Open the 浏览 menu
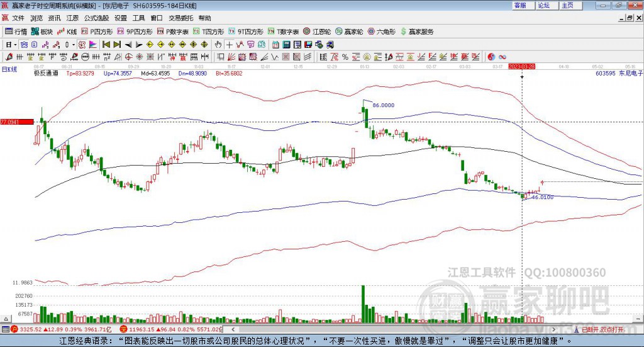644x347 pixels. (36, 18)
